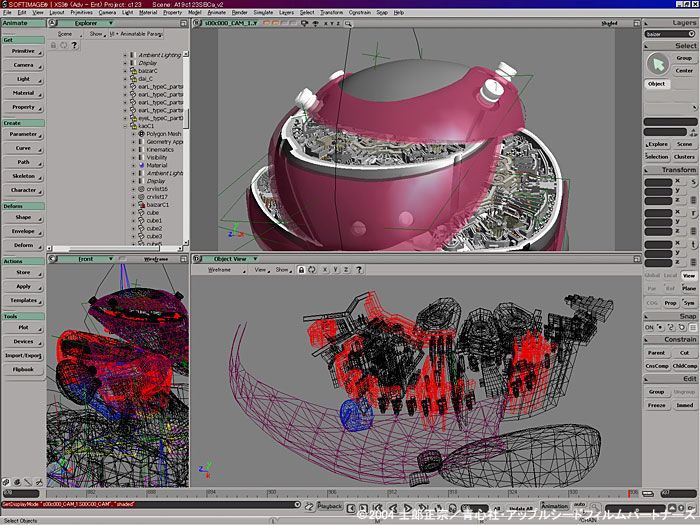This screenshot has height=525, width=700.
Task: Expand the baizarC tree node
Action: point(125,71)
